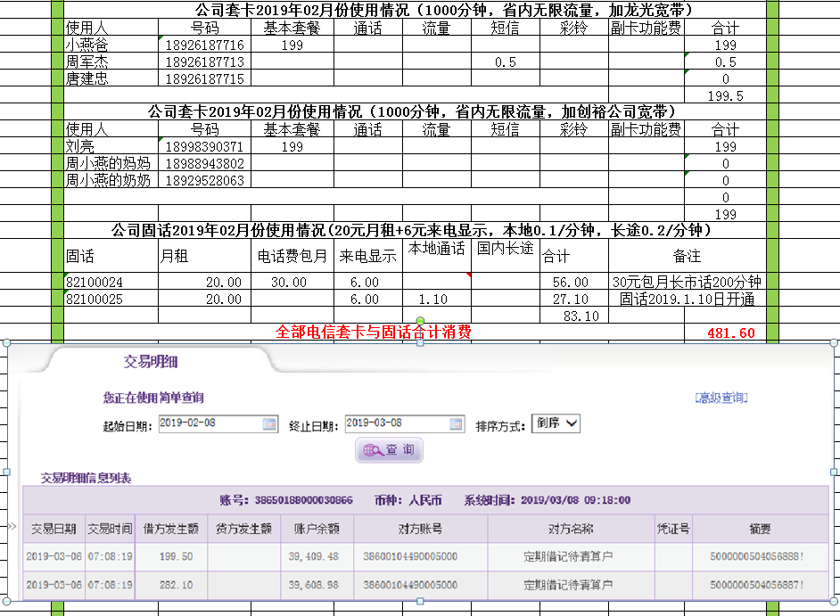Image resolution: width=840 pixels, height=616 pixels.
Task: Click the 账户余额 column header
Action: (x=317, y=529)
